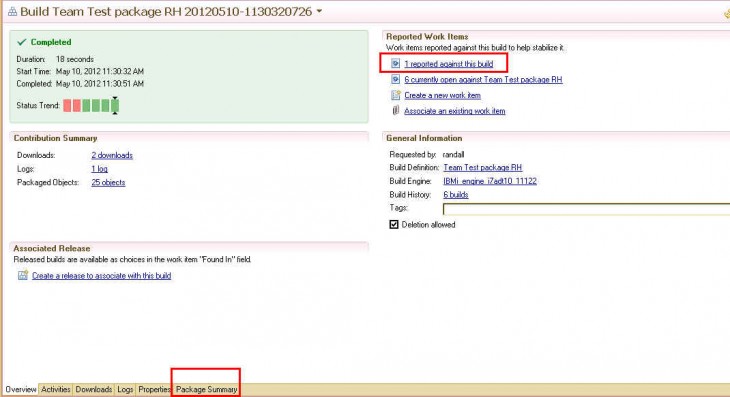The height and width of the screenshot is (397, 730).
Task: Click into the Tags input field
Action: click(x=586, y=209)
